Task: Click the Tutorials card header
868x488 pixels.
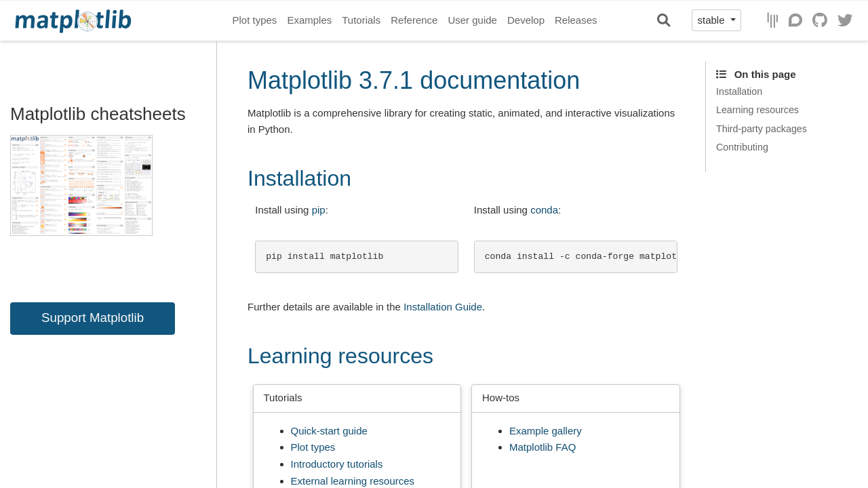Action: pyautogui.click(x=357, y=399)
